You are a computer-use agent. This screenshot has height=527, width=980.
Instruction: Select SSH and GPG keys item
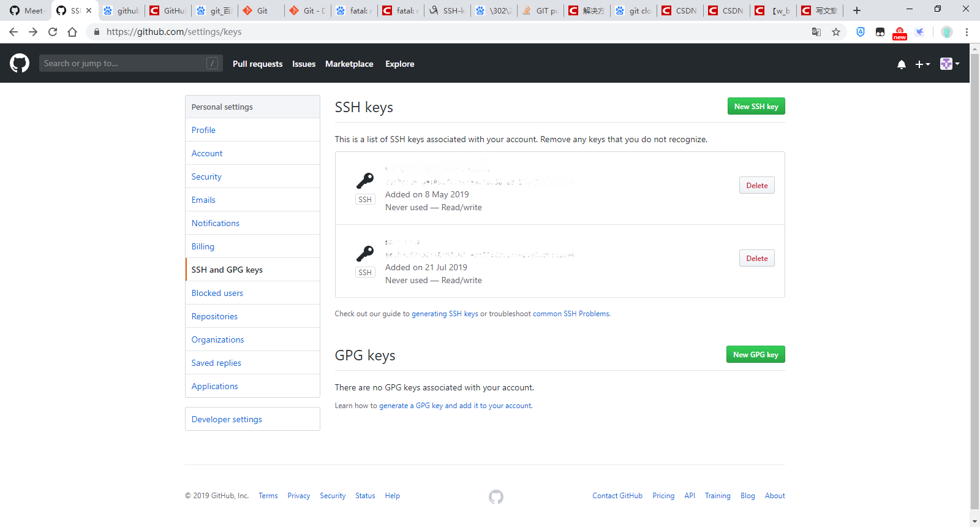point(252,270)
